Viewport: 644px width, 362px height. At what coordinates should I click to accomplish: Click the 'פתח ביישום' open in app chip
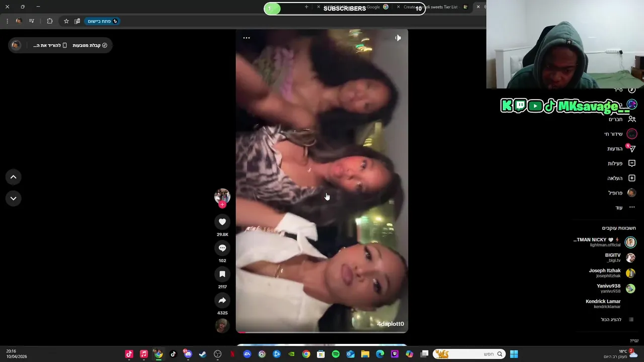103,21
